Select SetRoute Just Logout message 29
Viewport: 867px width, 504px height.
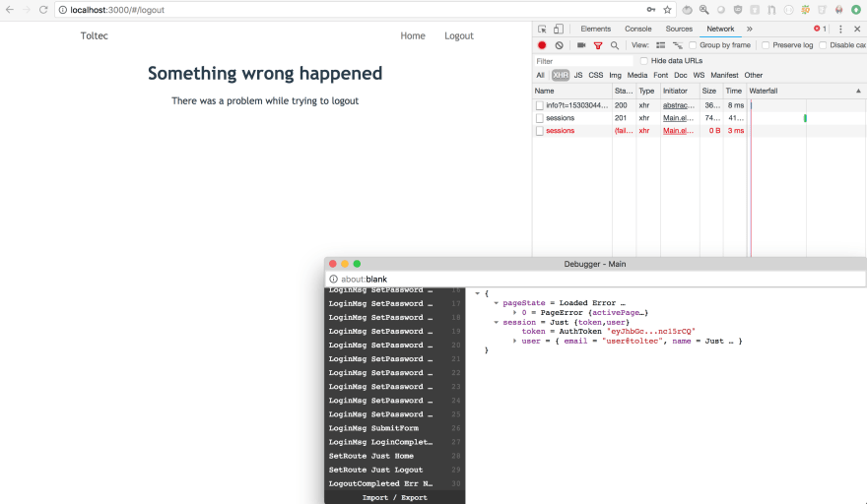(x=394, y=470)
